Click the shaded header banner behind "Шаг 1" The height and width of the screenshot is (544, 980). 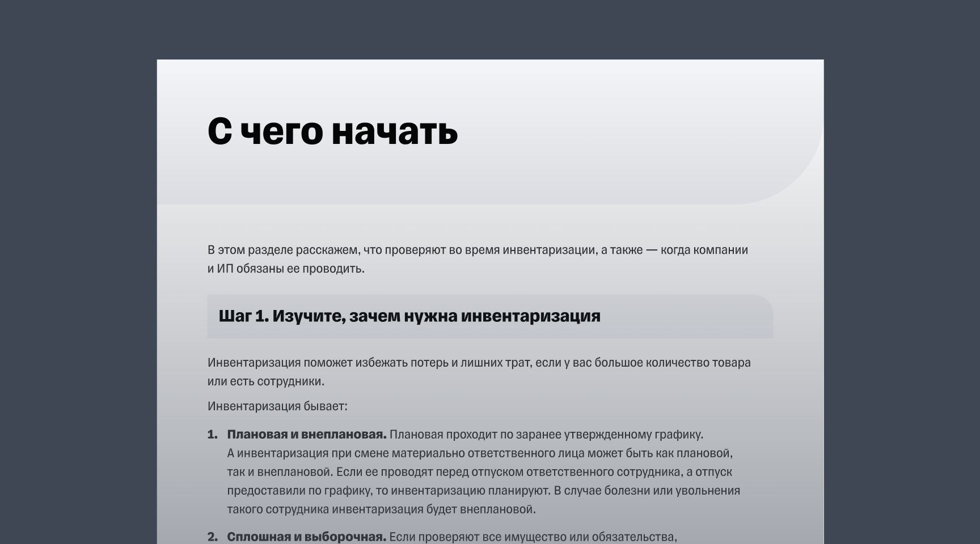[681, 316]
